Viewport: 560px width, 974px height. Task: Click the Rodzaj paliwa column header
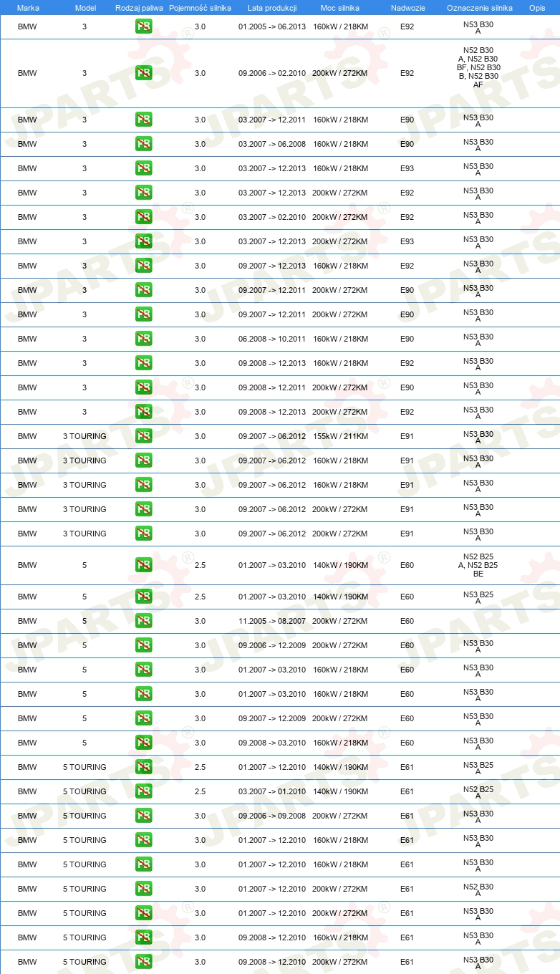[x=139, y=8]
